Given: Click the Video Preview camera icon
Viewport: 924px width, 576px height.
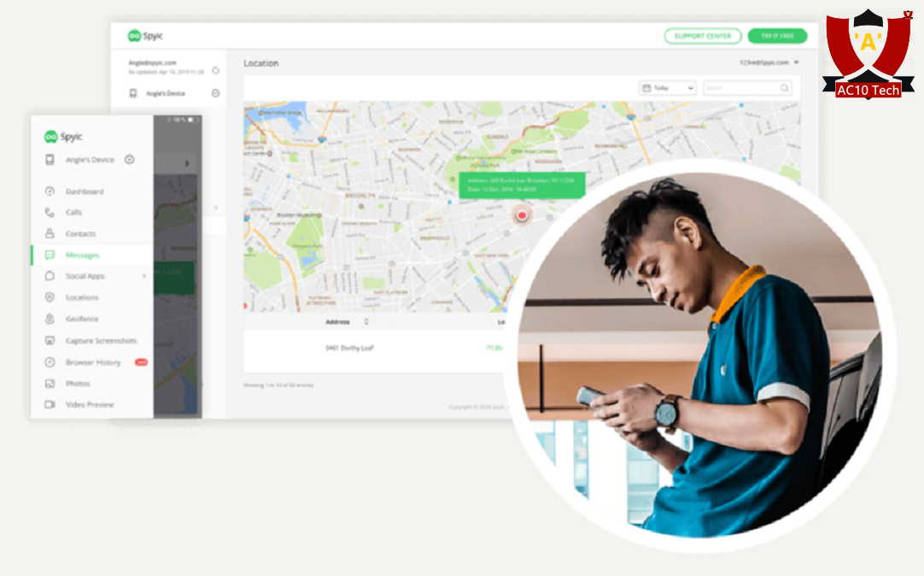Looking at the screenshot, I should coord(50,404).
